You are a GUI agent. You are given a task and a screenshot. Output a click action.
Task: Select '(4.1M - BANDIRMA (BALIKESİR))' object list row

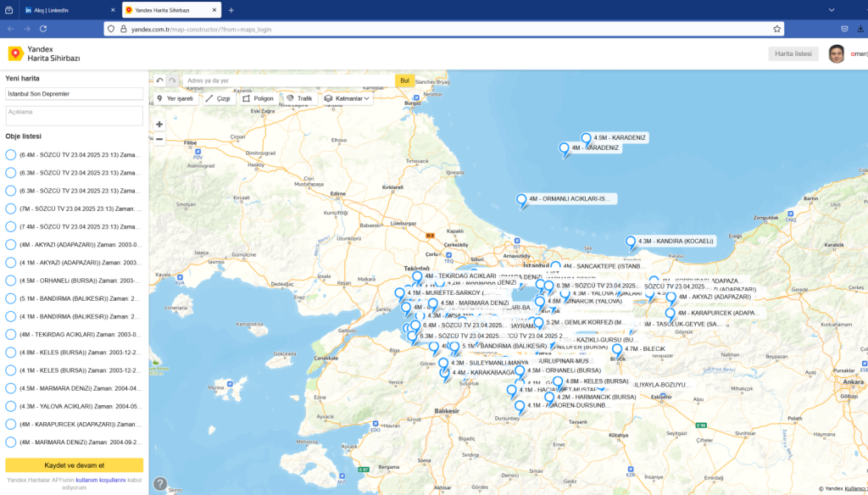point(75,317)
